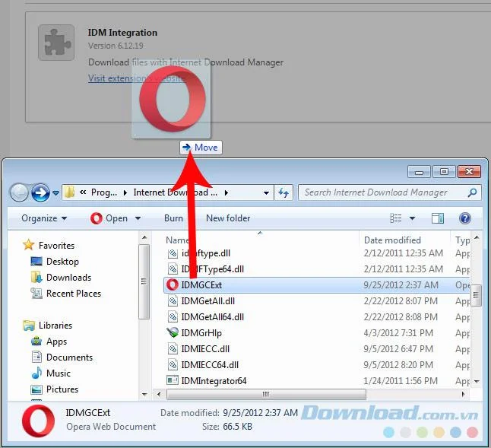Click the Opera icon beside IDMGCExt row
The image size is (491, 448).
[x=173, y=284]
